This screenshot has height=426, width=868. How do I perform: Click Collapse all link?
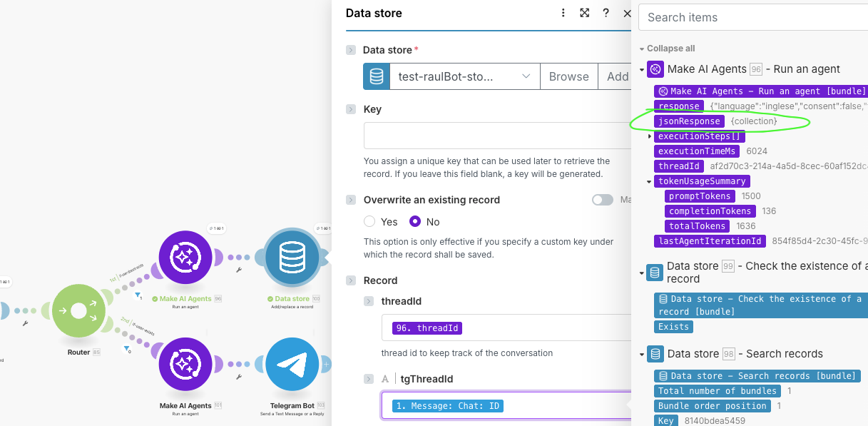click(670, 49)
